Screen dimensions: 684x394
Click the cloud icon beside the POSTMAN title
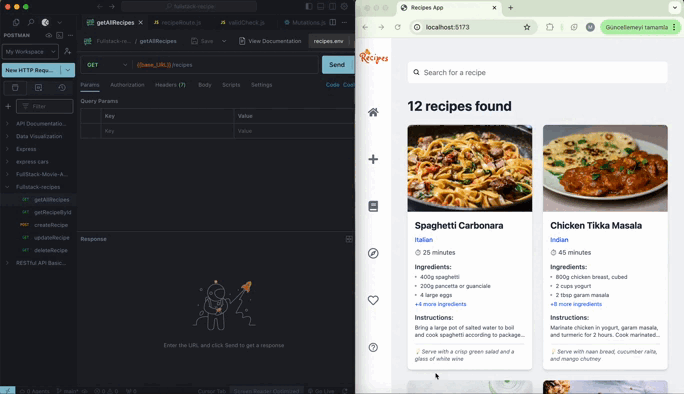(x=49, y=35)
